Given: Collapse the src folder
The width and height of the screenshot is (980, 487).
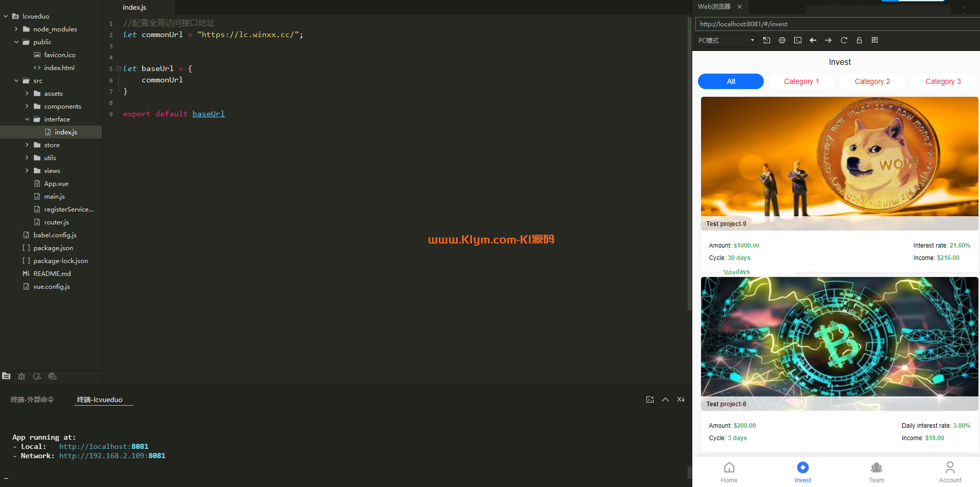Looking at the screenshot, I should tap(16, 81).
